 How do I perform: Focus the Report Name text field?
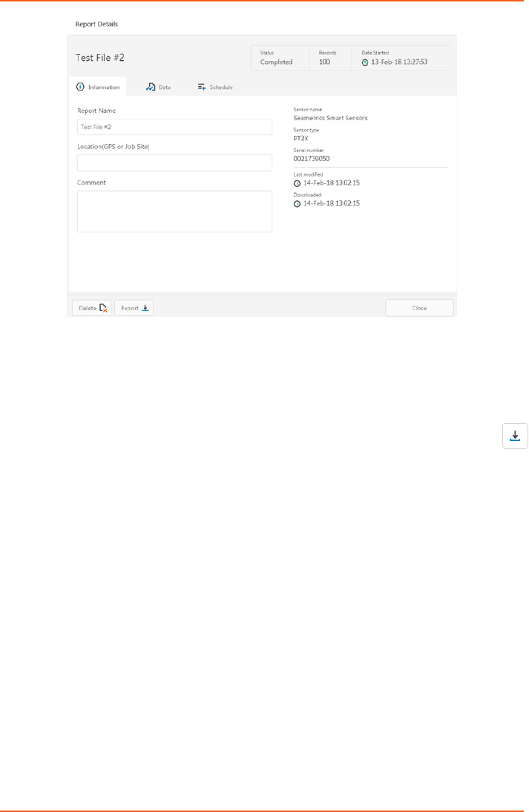click(174, 127)
